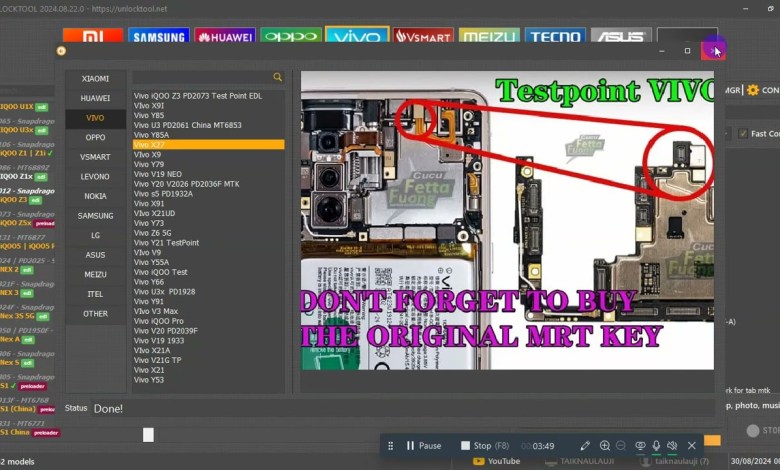
Task: Pause the screen recording
Action: coord(424,446)
